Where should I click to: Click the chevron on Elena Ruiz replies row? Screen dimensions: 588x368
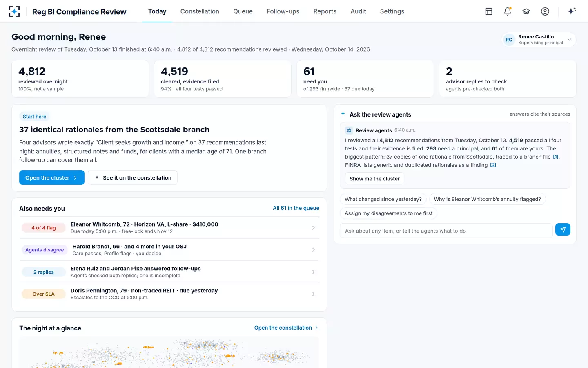point(314,272)
